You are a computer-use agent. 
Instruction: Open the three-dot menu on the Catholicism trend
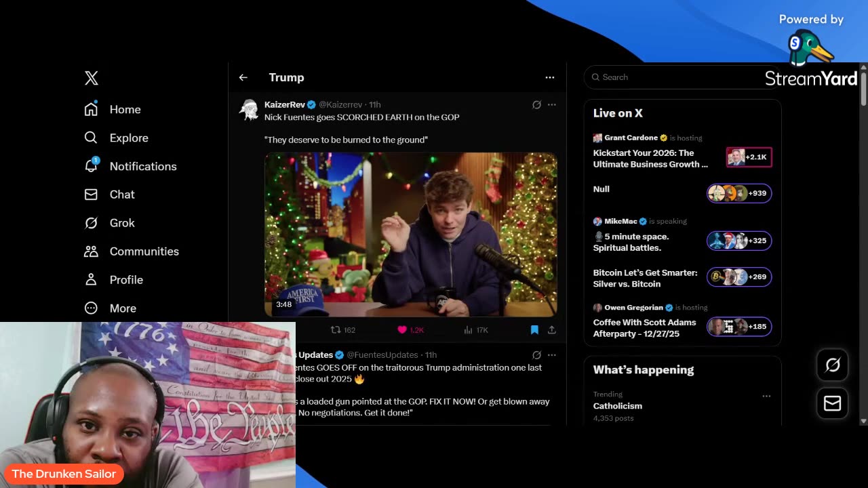[766, 396]
